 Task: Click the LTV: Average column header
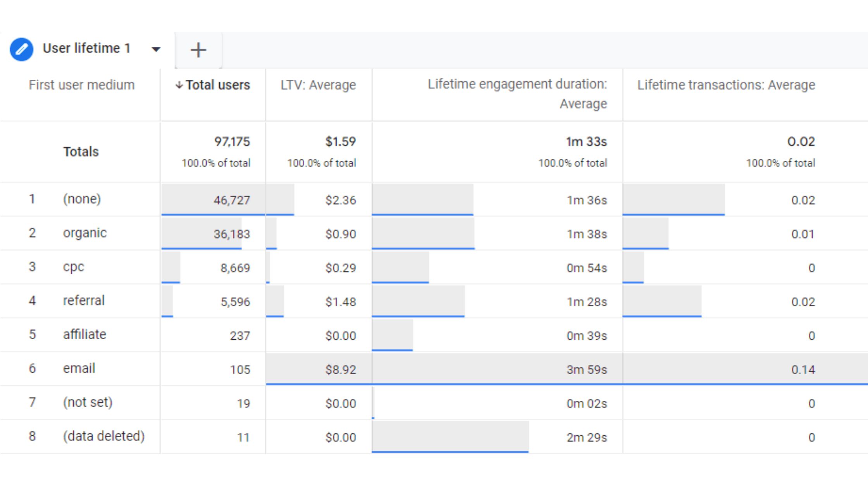tap(318, 85)
